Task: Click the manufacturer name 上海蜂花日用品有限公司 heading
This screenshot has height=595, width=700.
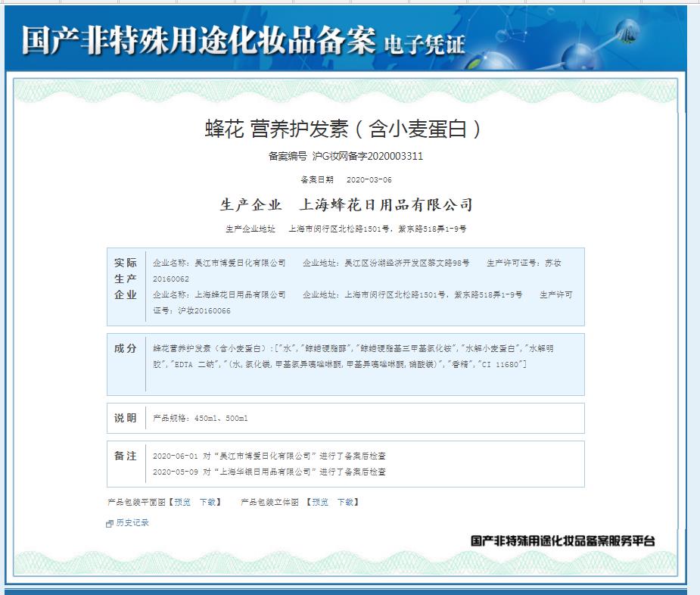Action: [386, 205]
